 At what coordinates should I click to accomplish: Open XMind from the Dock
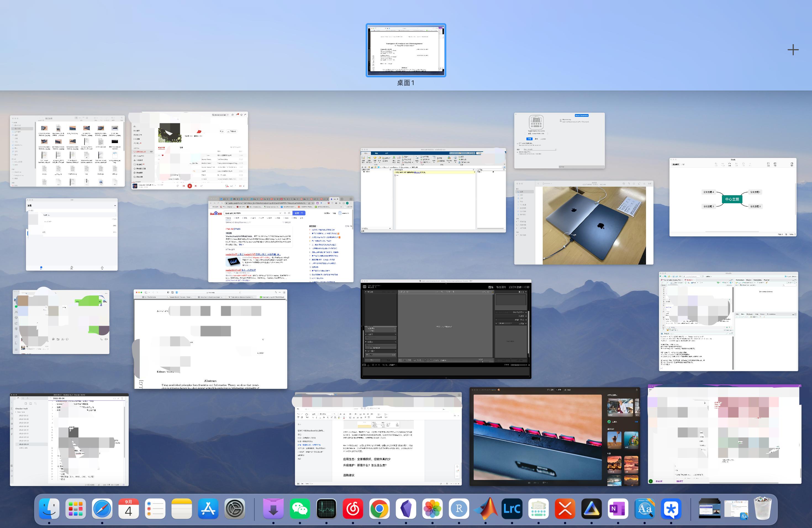tap(565, 509)
